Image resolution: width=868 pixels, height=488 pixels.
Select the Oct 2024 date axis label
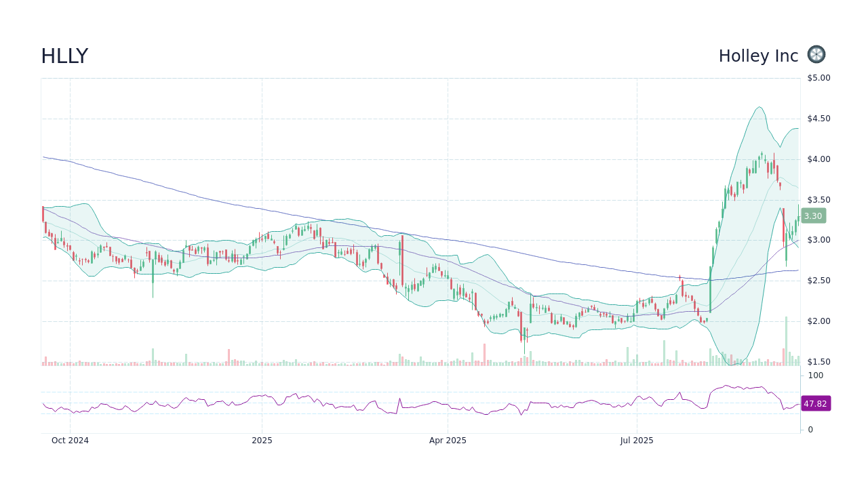click(70, 441)
